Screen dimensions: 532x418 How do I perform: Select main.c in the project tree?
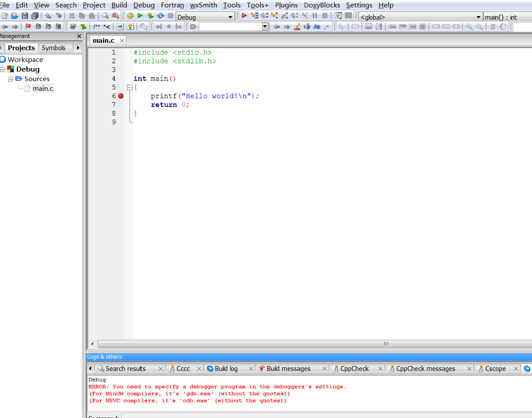click(x=43, y=89)
